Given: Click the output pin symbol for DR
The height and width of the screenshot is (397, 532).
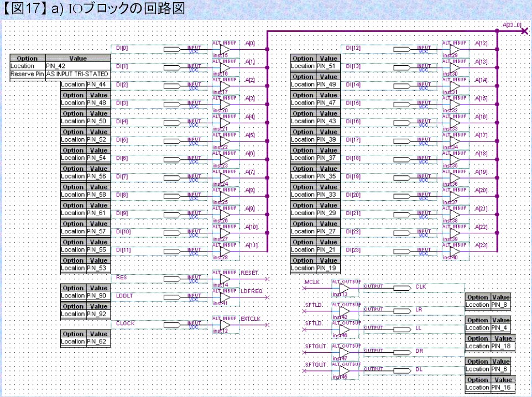Looking at the screenshot, I should coord(403,353).
